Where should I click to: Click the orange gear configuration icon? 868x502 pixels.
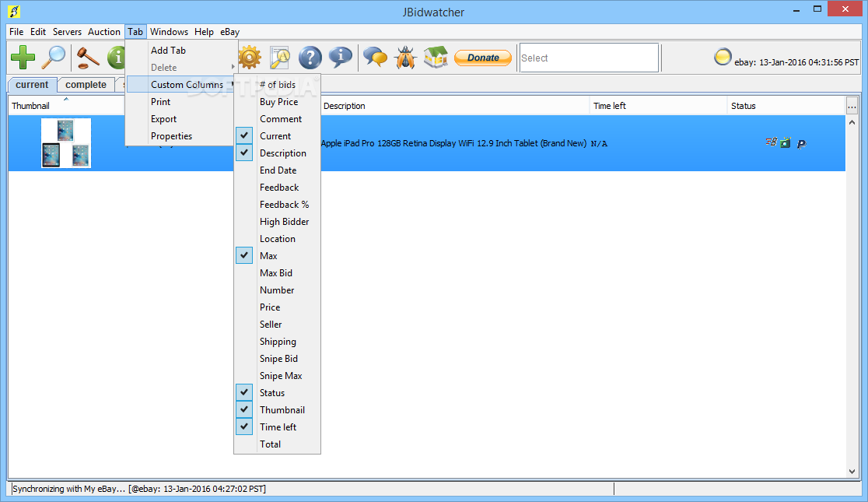(250, 57)
